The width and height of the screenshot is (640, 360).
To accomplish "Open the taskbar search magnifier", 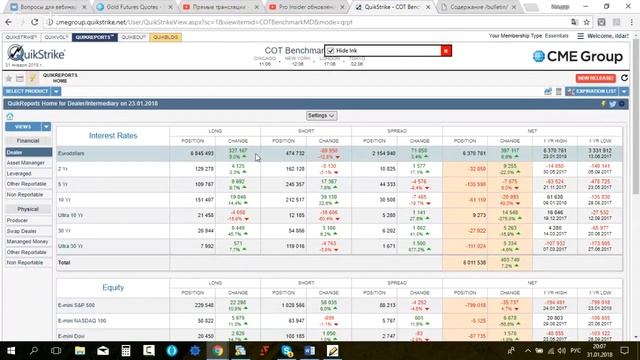I will coord(34,351).
